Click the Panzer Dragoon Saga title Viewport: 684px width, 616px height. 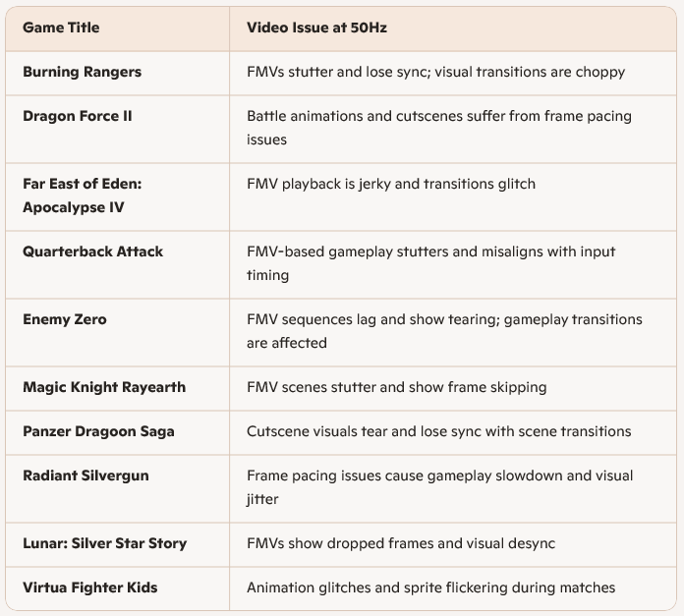[98, 431]
